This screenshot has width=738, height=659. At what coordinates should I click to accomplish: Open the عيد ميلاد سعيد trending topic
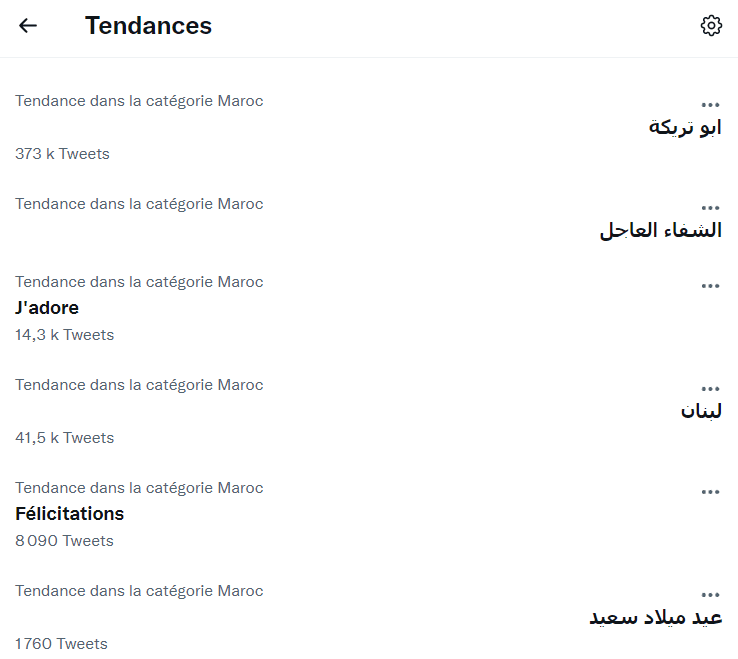(x=656, y=617)
